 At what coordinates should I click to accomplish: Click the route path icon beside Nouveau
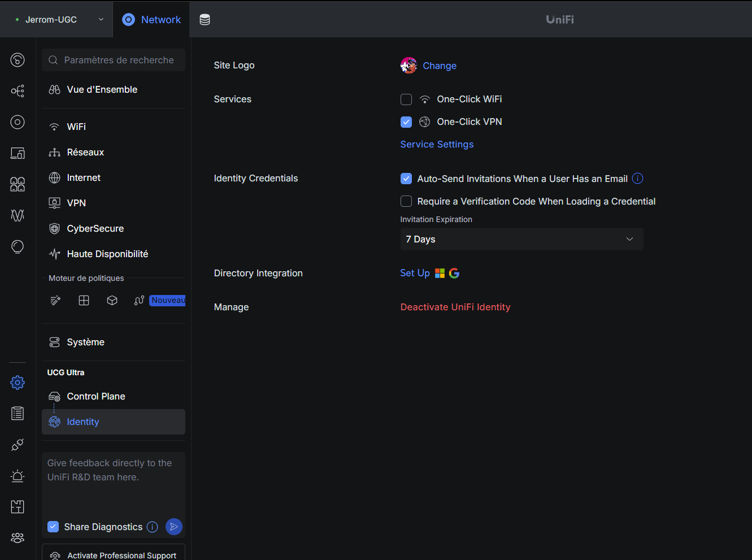coord(139,300)
